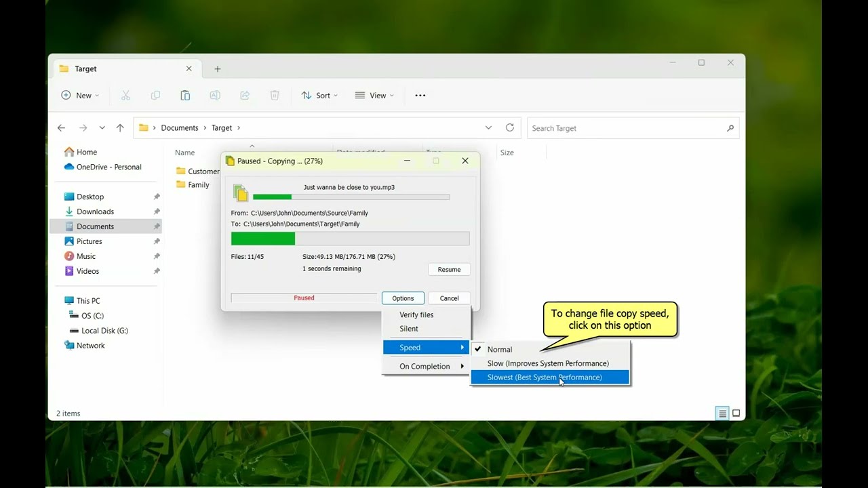Screen dimensions: 868x488
Task: Cancel the copy operation
Action: (x=449, y=298)
